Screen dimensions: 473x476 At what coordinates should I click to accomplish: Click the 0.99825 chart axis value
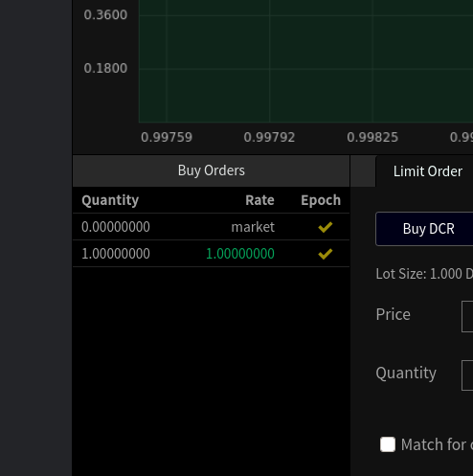(372, 137)
